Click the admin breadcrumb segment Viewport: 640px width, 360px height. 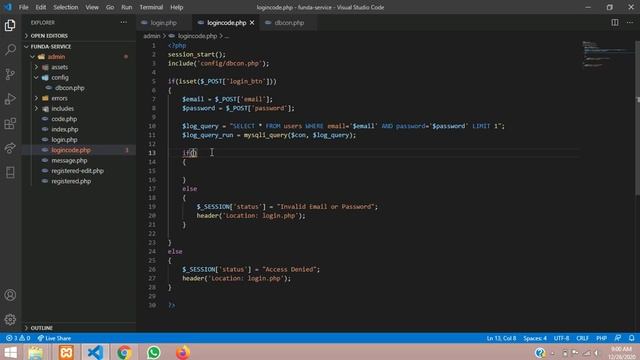152,36
